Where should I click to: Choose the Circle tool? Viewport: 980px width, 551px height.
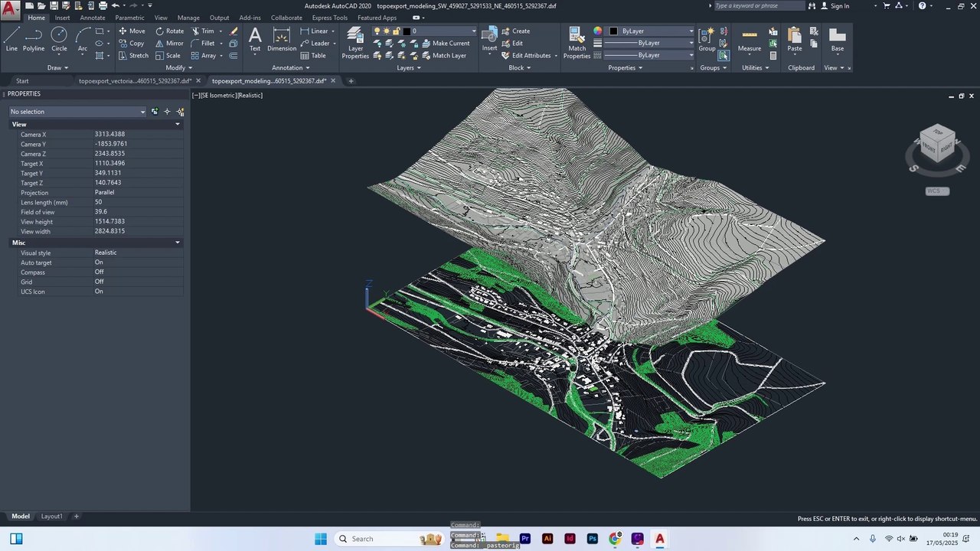(59, 40)
